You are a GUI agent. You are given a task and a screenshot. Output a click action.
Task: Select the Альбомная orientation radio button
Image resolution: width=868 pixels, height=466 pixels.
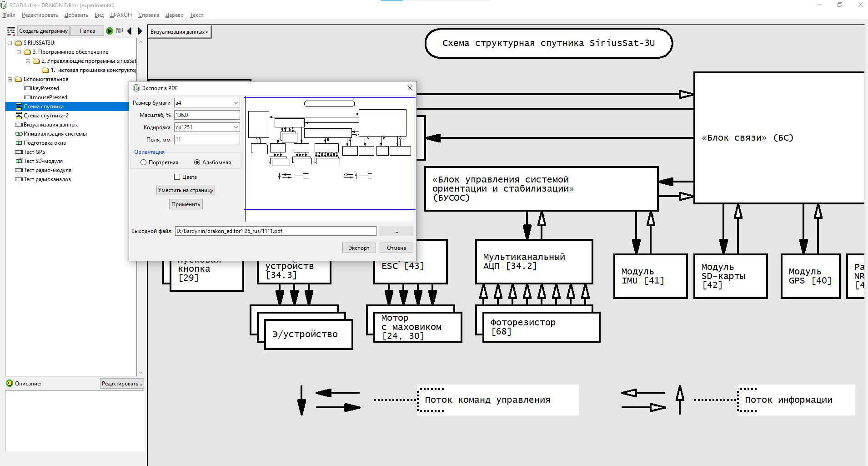[x=197, y=162]
